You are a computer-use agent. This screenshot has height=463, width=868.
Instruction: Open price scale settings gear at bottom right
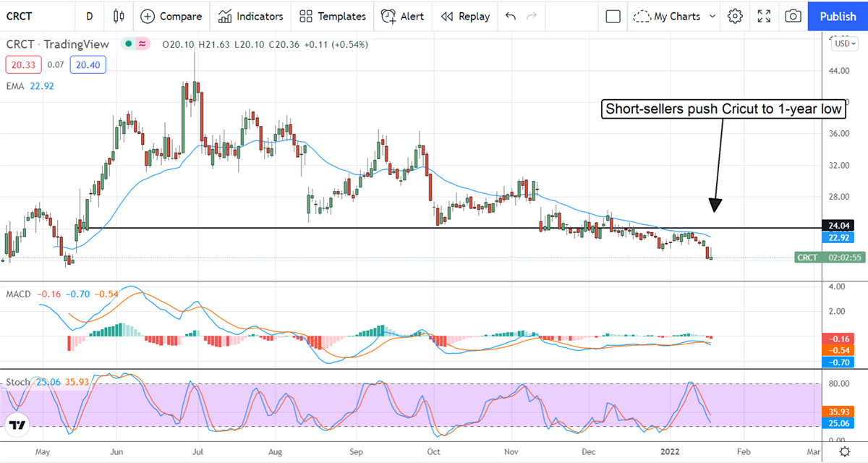pyautogui.click(x=844, y=452)
